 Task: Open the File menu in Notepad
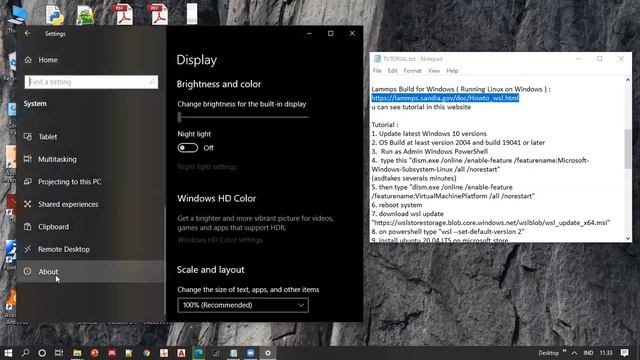377,71
